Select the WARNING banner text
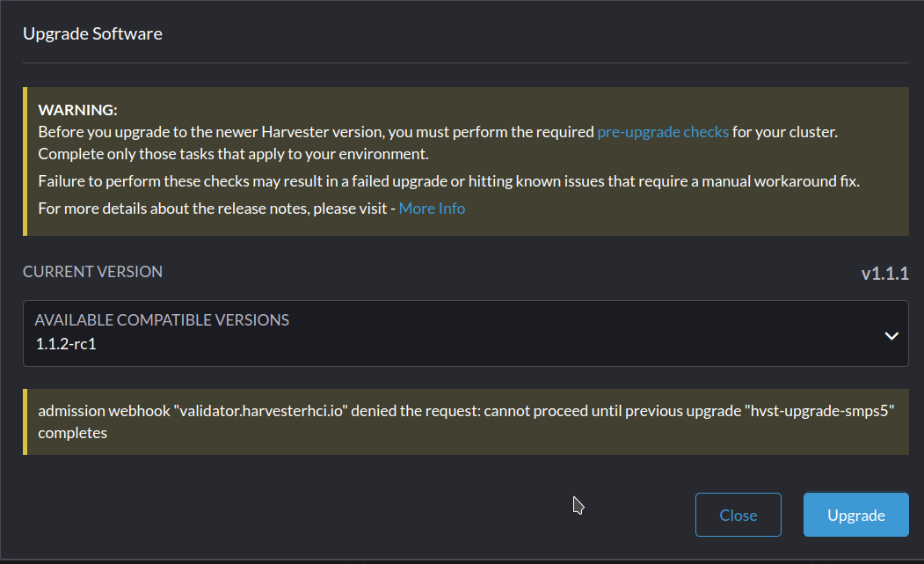 [x=78, y=109]
